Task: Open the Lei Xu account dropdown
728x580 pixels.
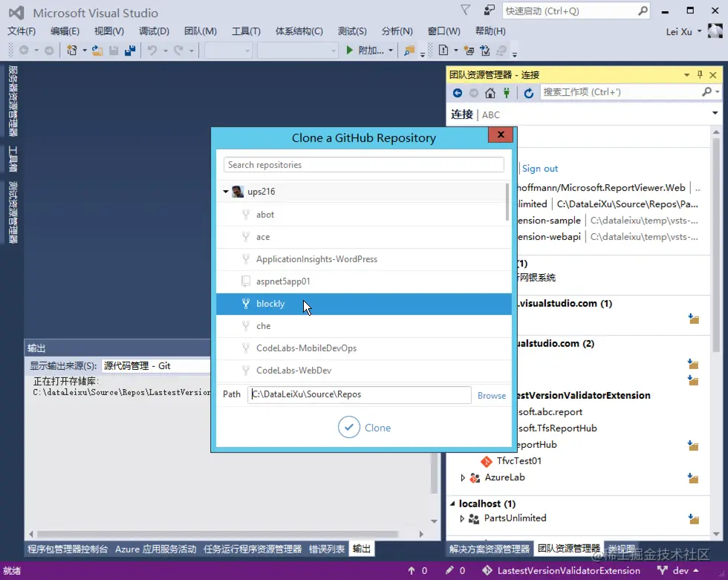Action: [x=699, y=31]
